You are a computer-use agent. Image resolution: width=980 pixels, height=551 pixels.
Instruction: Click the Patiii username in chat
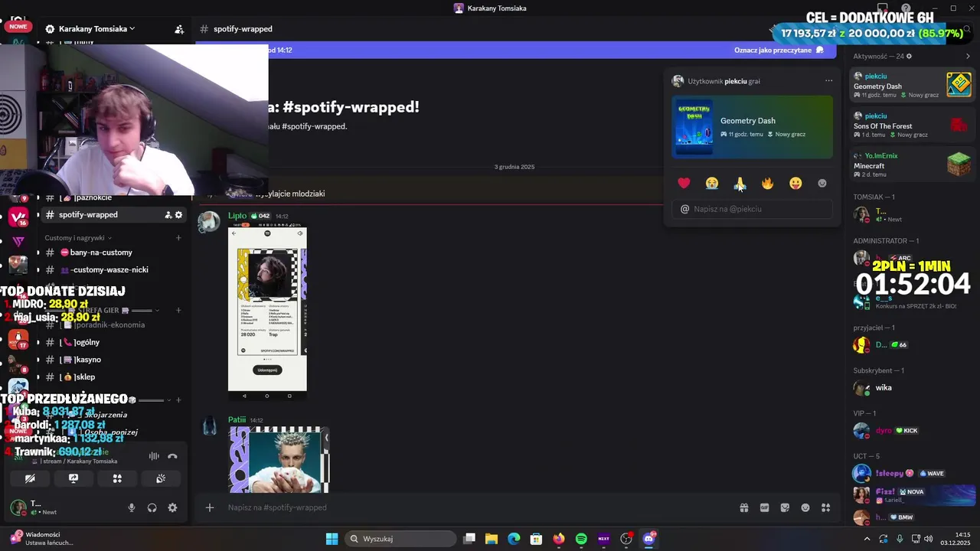[x=237, y=419]
